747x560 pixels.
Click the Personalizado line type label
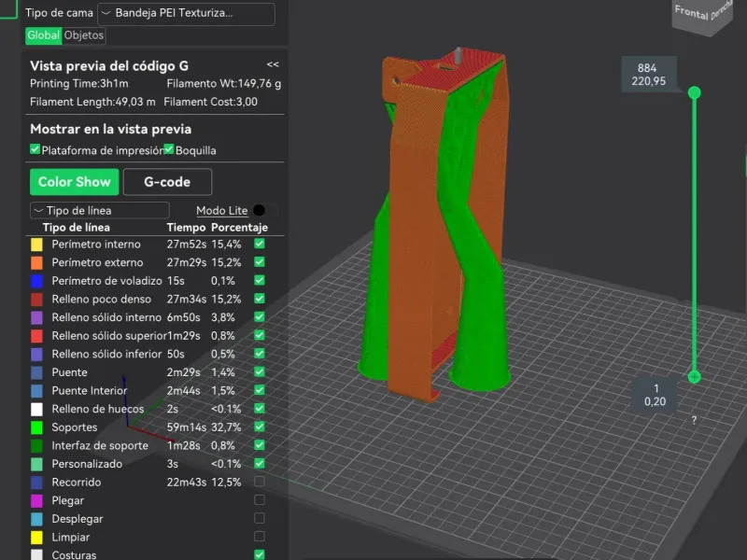pyautogui.click(x=87, y=464)
